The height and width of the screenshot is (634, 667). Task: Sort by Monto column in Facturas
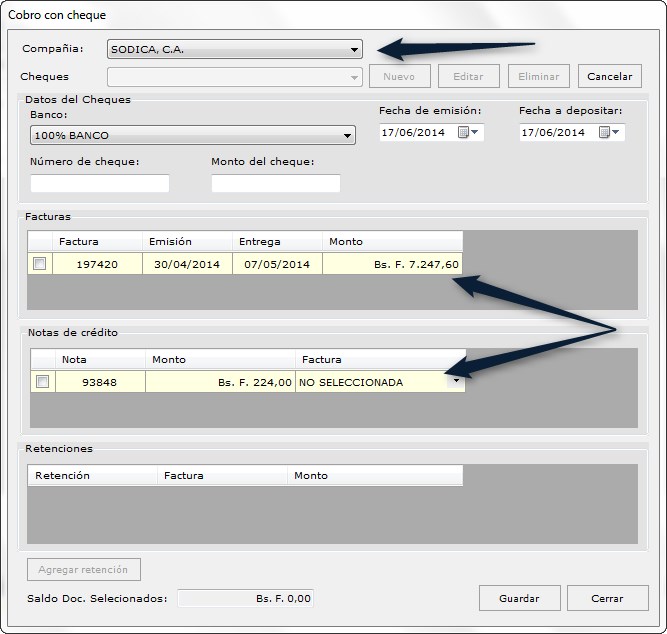(x=393, y=241)
